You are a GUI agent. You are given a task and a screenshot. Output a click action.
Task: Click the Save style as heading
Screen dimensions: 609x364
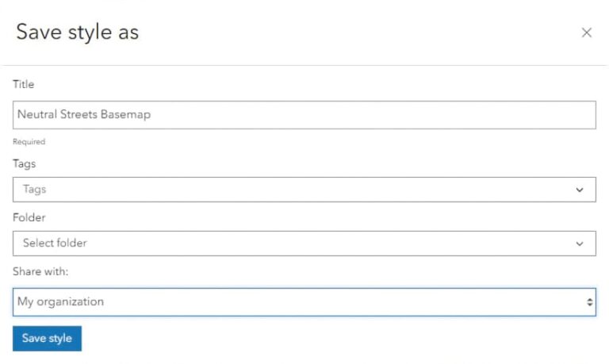coord(78,32)
